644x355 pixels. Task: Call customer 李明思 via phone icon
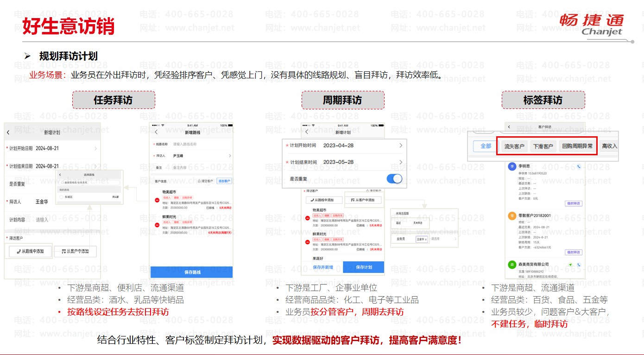point(579,166)
